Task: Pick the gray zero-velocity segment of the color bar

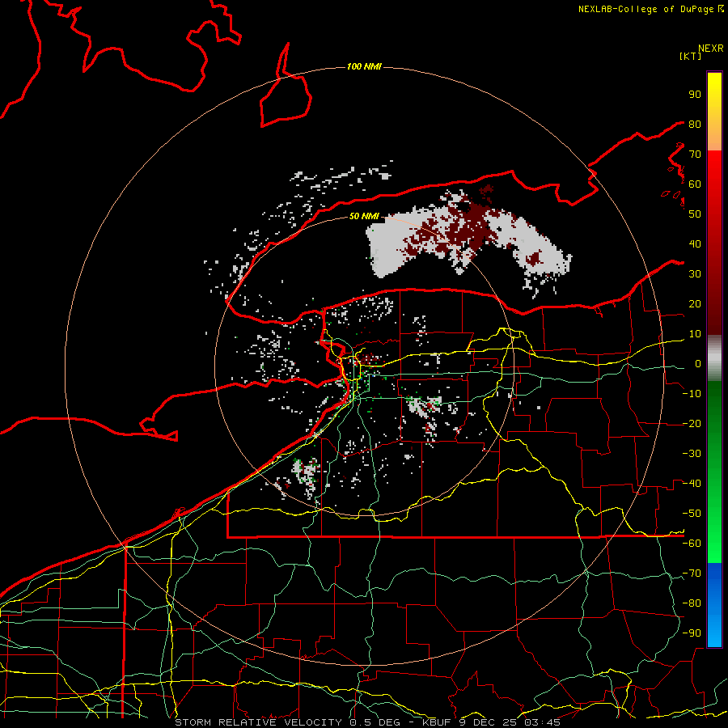Action: [x=714, y=358]
